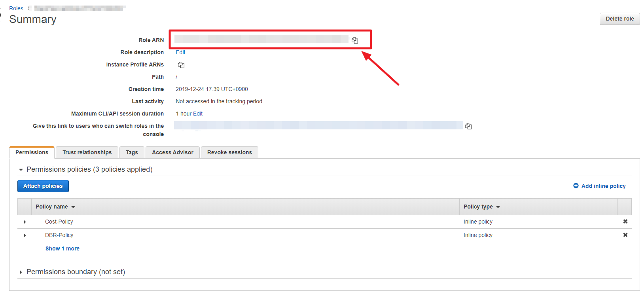Expand the Permissions boundary section
Screen dimensions: 644x292
tap(21, 272)
